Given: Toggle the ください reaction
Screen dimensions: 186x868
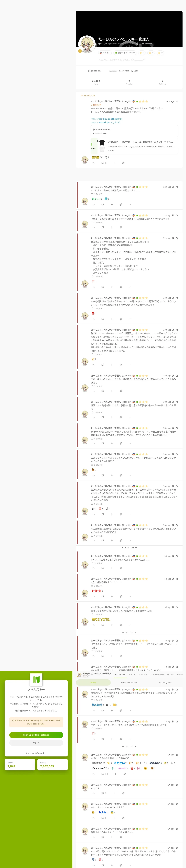Looking at the screenshot, I should (x=120, y=763).
